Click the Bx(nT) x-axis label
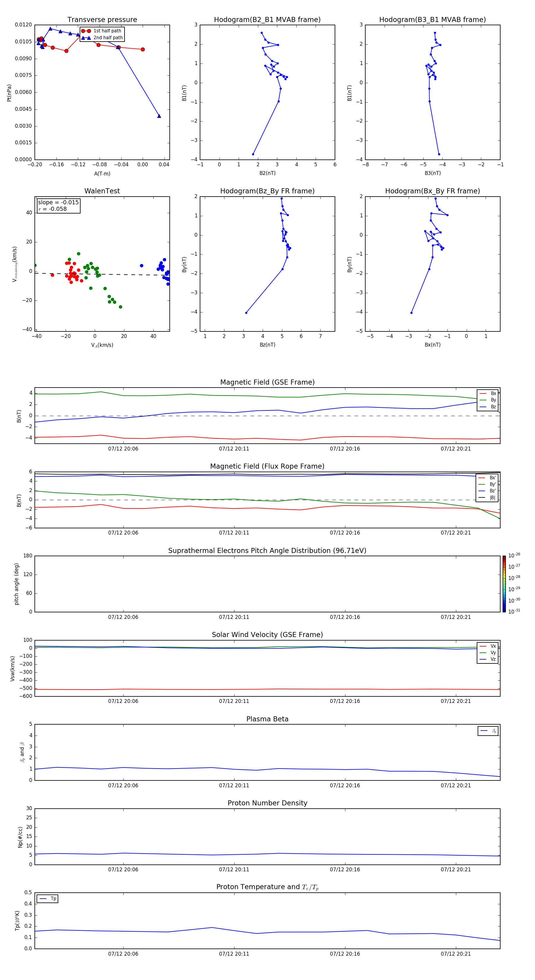Image resolution: width=535 pixels, height=980 pixels. 432,345
